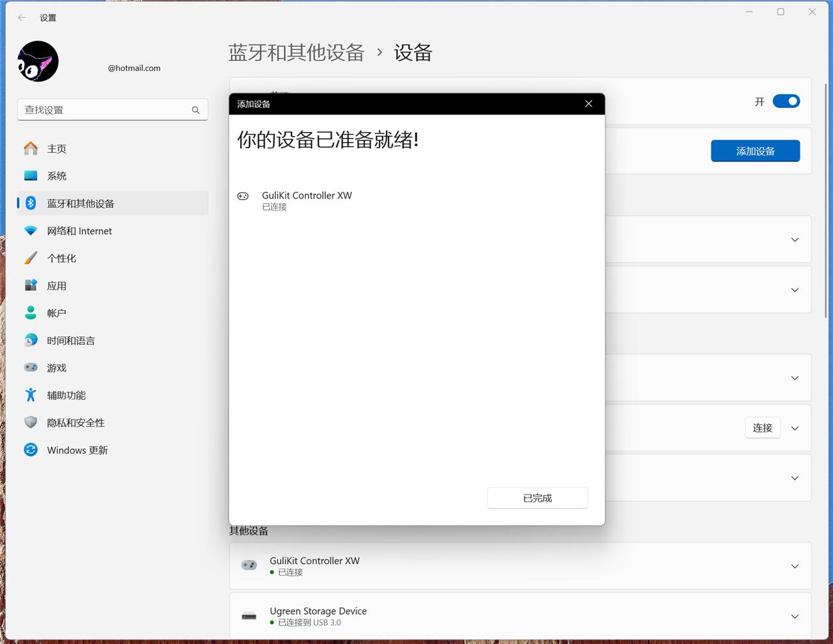
Task: Open the user profile avatar
Action: [x=38, y=61]
